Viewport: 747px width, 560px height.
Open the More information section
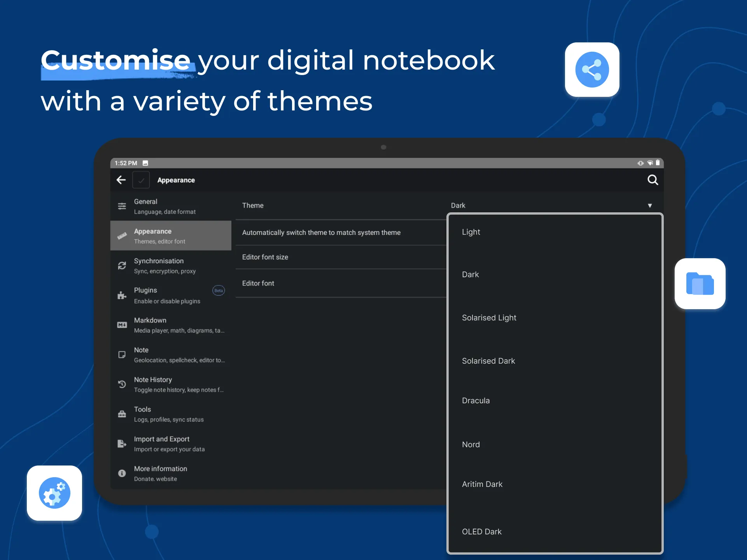tap(171, 473)
